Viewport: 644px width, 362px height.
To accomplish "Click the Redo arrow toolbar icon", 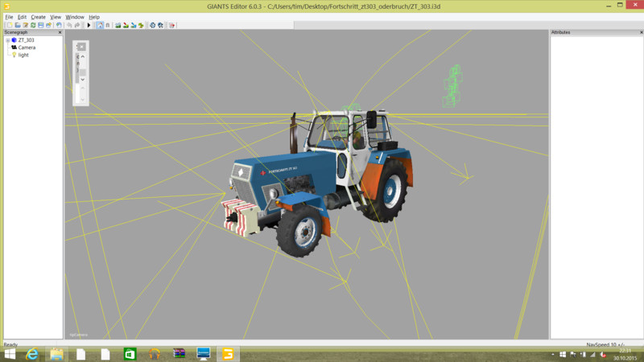I will click(x=77, y=26).
